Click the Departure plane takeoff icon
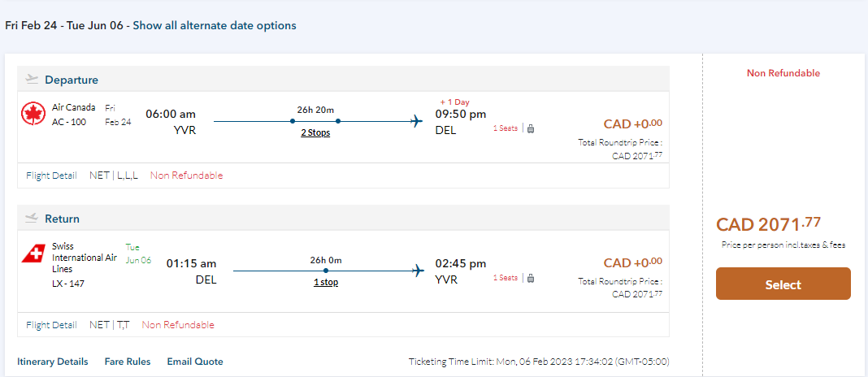 [x=33, y=80]
